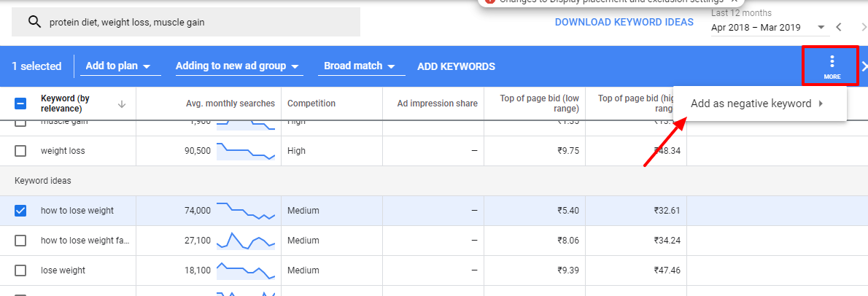
Task: Click the ₹32.61 high bid value
Action: 667,210
